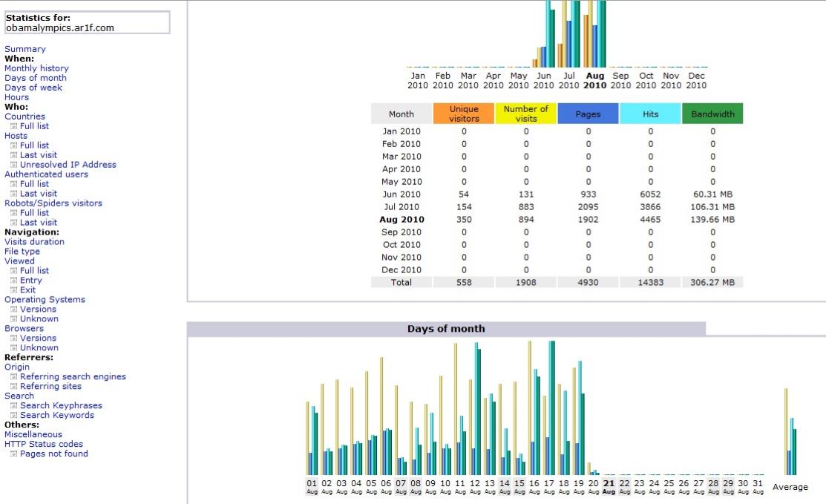Open the Monthly history report
The width and height of the screenshot is (826, 504).
pos(36,68)
